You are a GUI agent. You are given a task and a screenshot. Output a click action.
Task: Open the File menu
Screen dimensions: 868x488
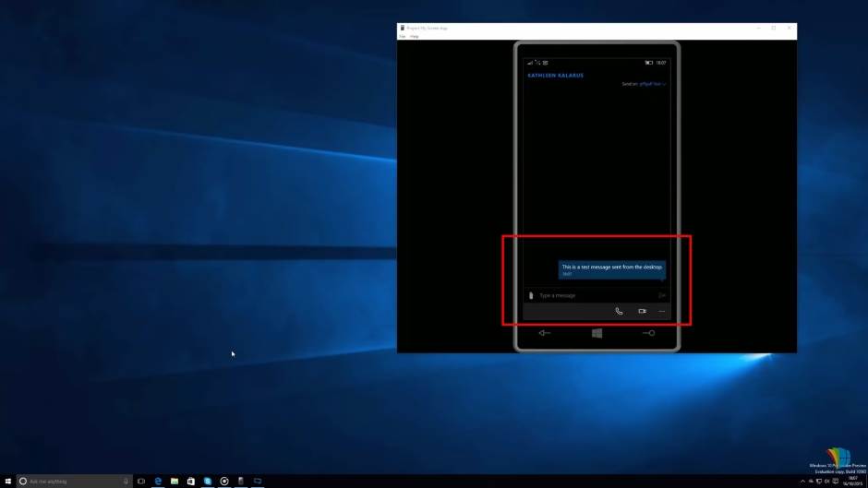click(x=403, y=36)
